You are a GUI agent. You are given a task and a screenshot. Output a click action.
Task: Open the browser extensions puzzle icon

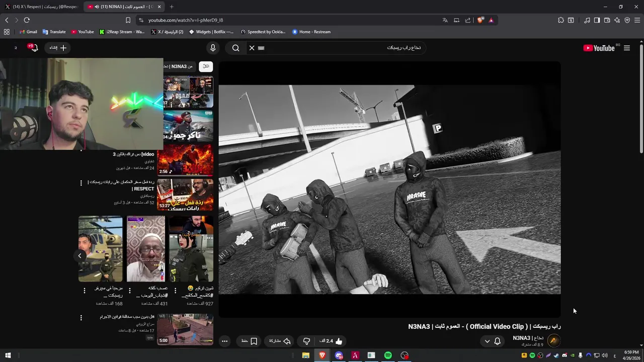tap(561, 20)
